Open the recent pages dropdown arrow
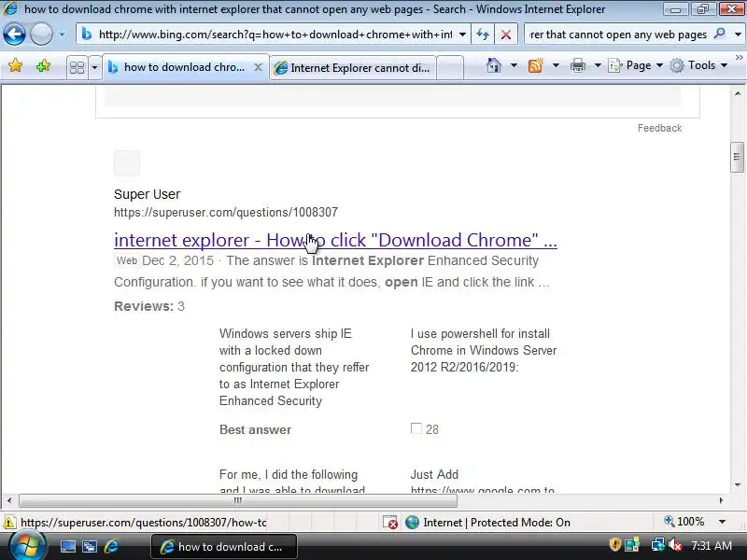Viewport: 747px width, 560px height. click(x=62, y=35)
